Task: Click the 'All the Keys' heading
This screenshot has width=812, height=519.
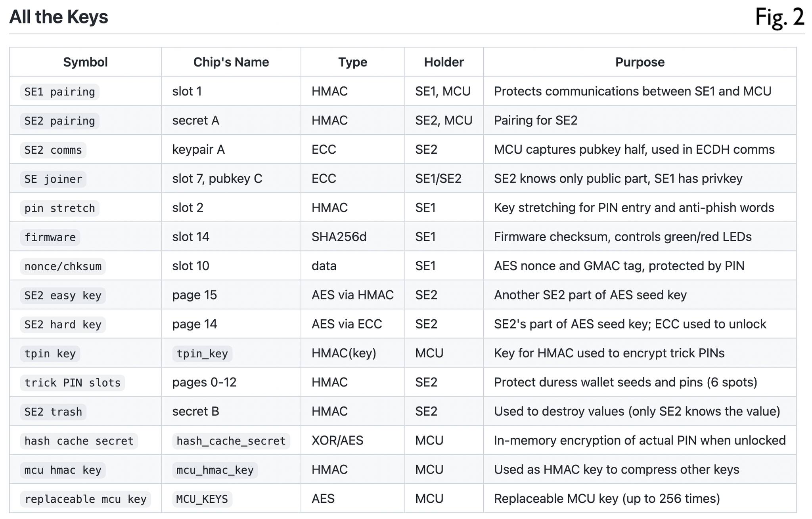Action: pyautogui.click(x=58, y=17)
